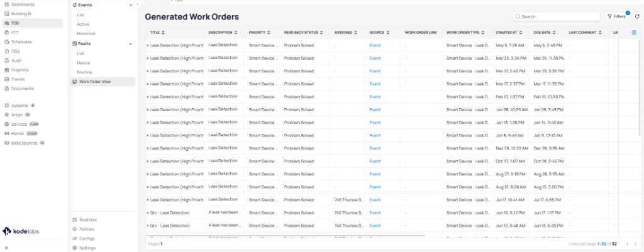Click the table's horizontal scrollbar
The height and width of the screenshot is (252, 644).
pos(286,236)
